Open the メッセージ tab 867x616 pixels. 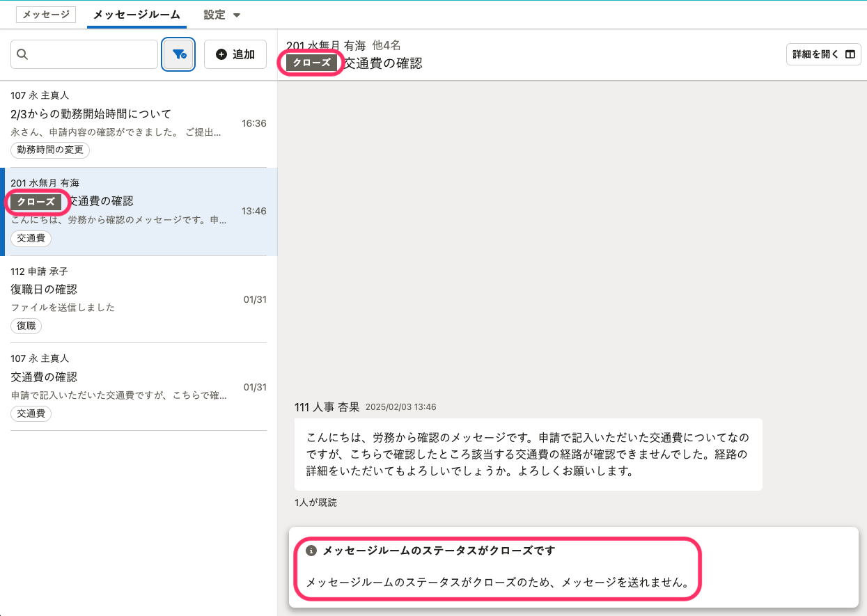pos(46,15)
